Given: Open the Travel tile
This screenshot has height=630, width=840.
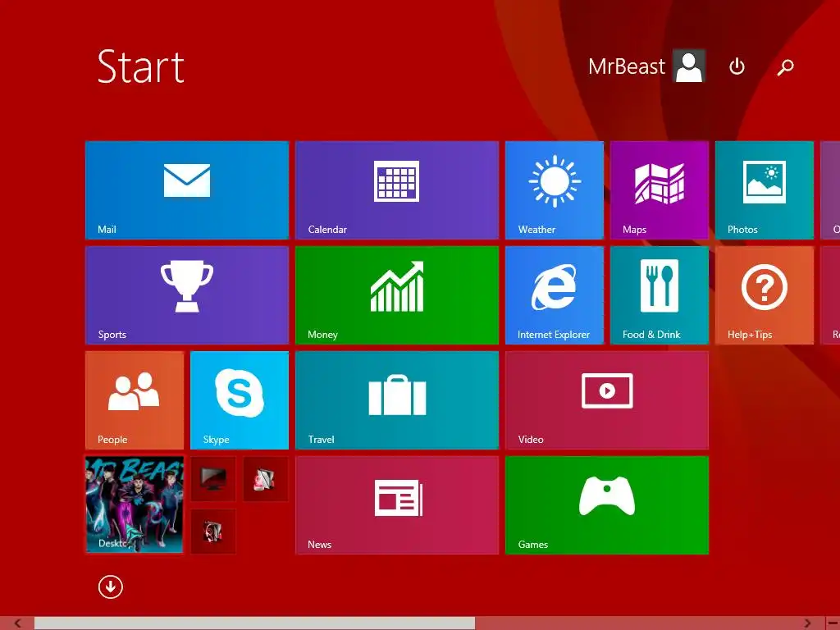Looking at the screenshot, I should pyautogui.click(x=397, y=400).
